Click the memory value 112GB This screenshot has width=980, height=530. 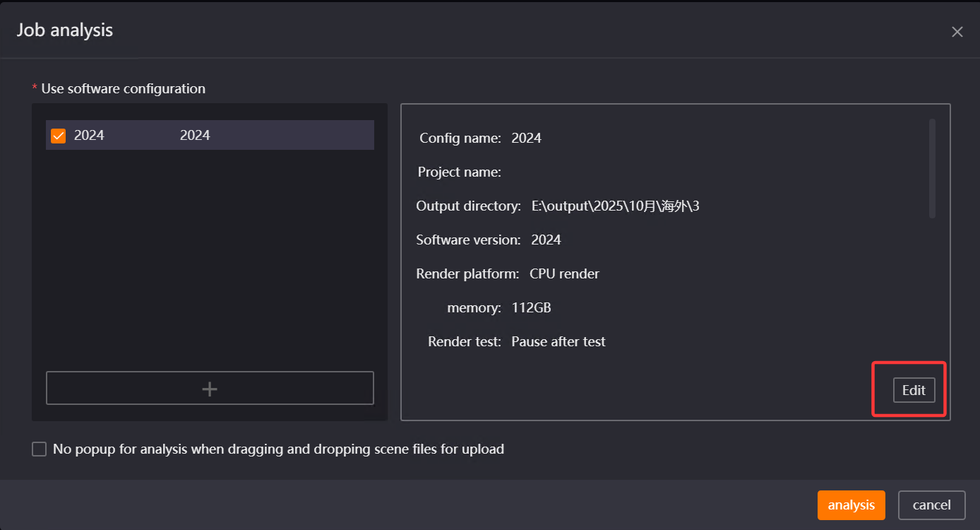pyautogui.click(x=531, y=308)
